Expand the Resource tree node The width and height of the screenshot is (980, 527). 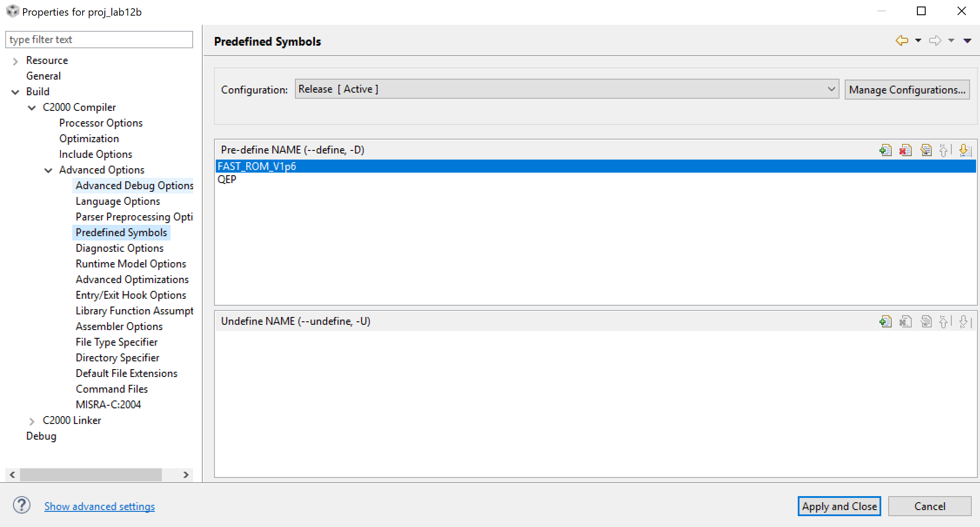coord(15,61)
